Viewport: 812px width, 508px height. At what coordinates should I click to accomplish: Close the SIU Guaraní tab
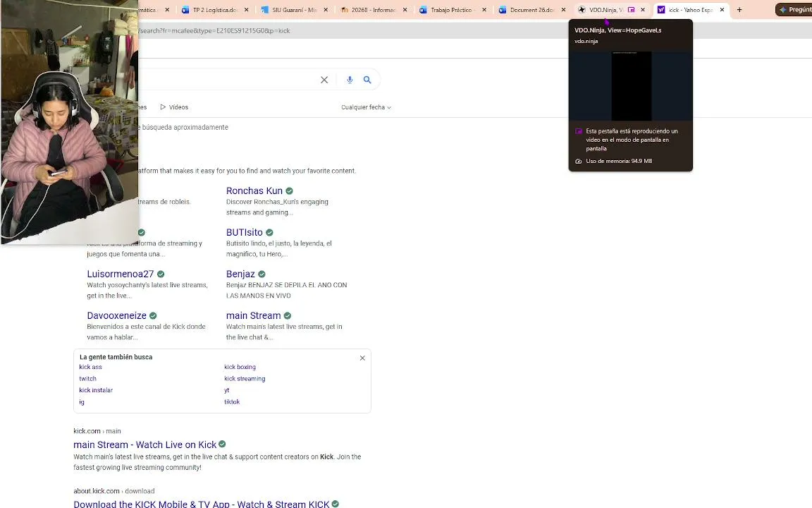pos(326,10)
